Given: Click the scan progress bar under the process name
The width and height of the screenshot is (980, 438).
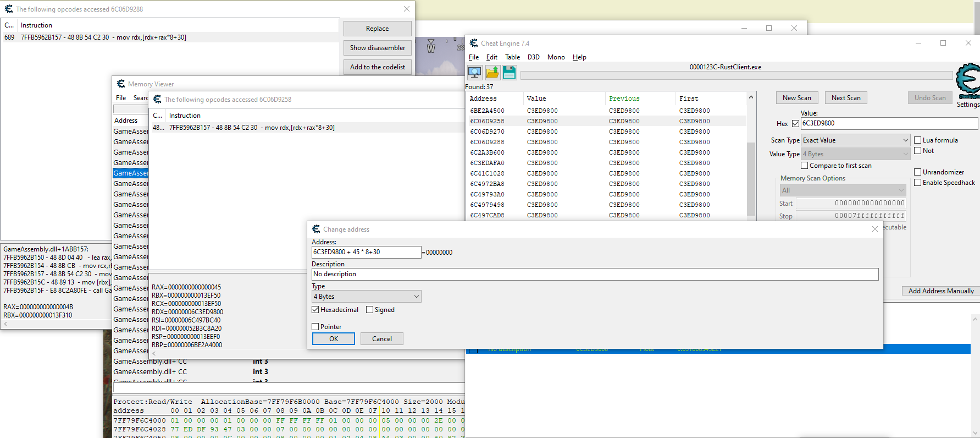Looking at the screenshot, I should [737, 75].
